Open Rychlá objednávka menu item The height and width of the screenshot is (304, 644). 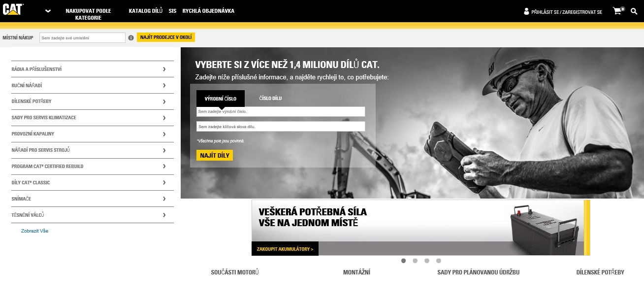208,11
